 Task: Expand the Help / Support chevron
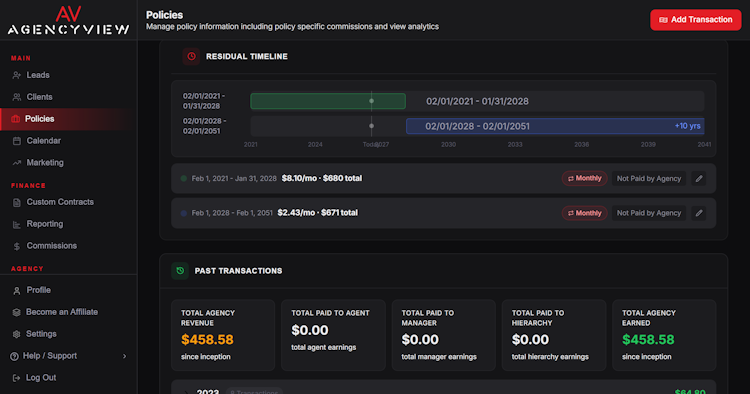[x=124, y=356]
